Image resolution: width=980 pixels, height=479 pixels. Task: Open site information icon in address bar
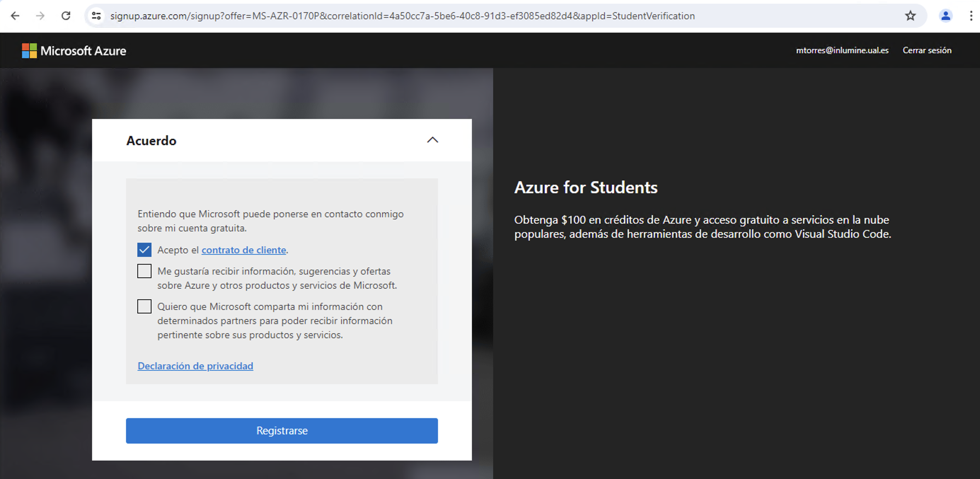[x=96, y=16]
